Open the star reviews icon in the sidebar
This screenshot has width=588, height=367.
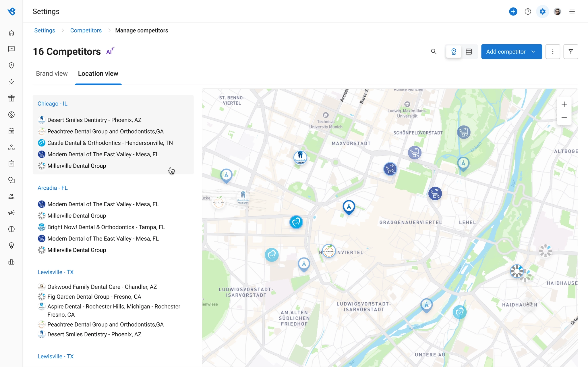11,82
